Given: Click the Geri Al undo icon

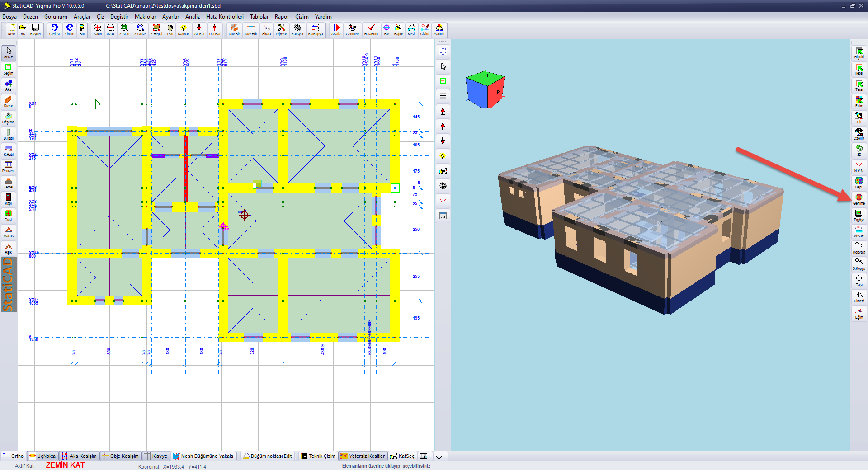Looking at the screenshot, I should click(54, 30).
